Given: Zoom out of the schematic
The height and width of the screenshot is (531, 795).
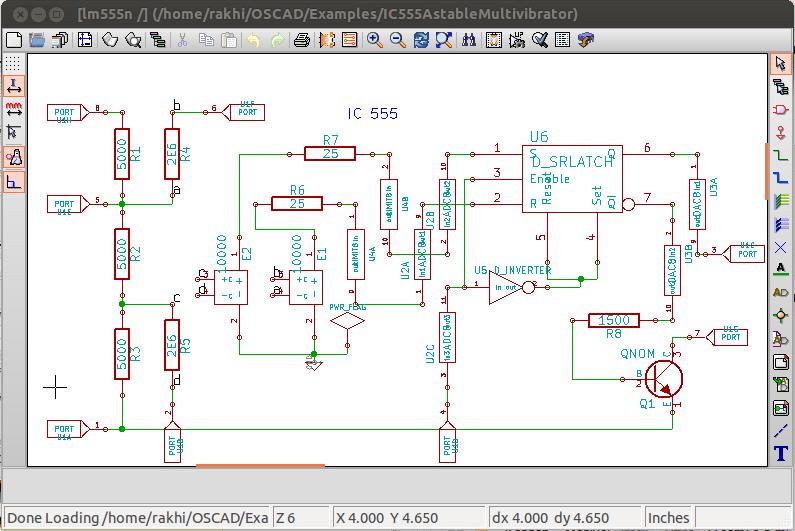Looking at the screenshot, I should pyautogui.click(x=397, y=40).
